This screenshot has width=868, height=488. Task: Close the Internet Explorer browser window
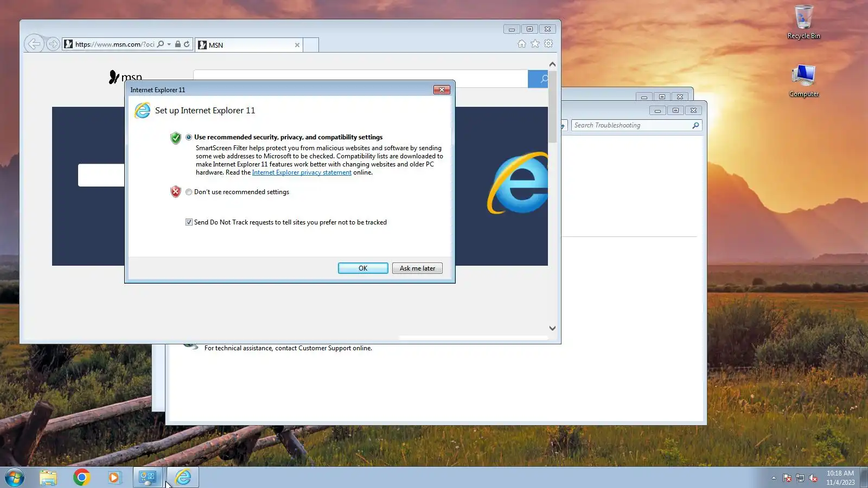[x=547, y=29]
